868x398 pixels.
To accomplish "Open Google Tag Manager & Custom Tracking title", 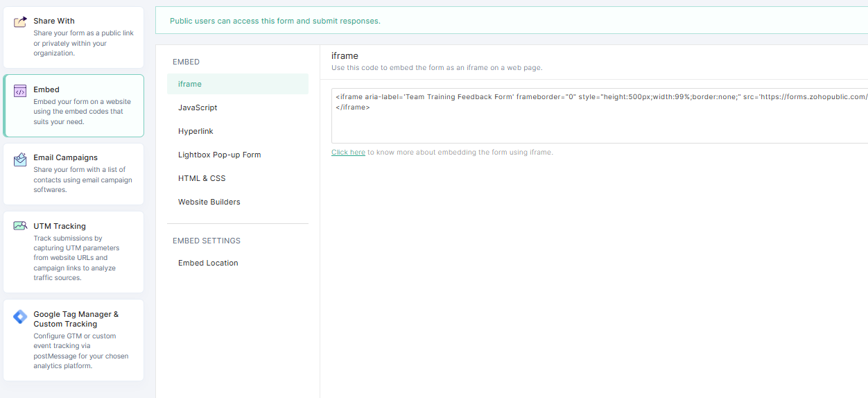I will (76, 319).
